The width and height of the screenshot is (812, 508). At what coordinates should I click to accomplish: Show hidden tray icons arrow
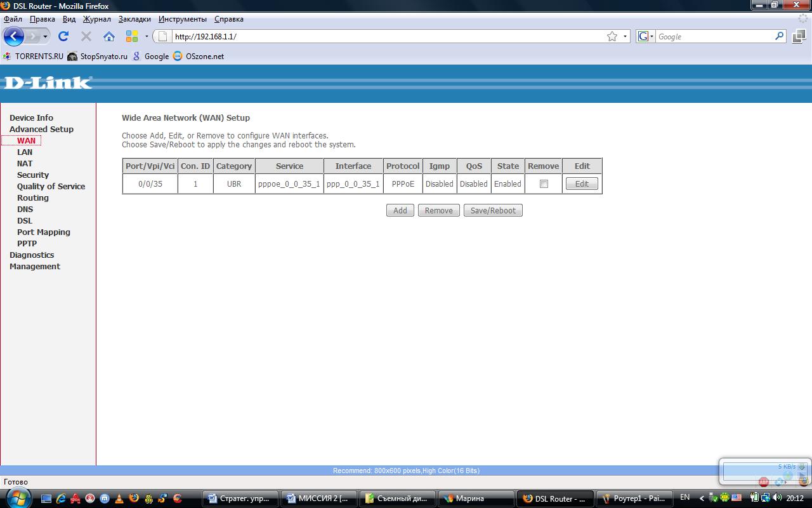click(x=702, y=498)
